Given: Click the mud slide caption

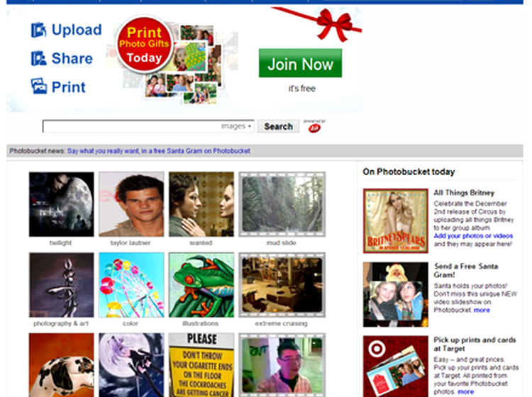Looking at the screenshot, I should 282,242.
